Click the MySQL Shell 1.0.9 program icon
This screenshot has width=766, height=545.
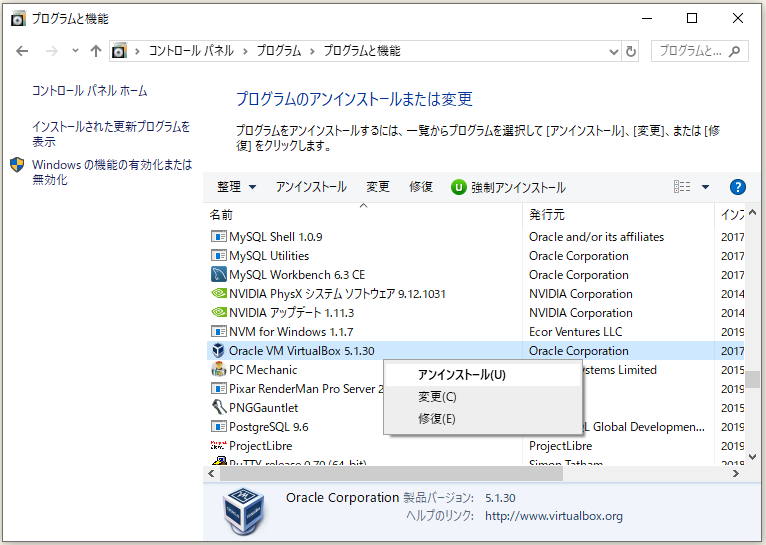[x=218, y=237]
